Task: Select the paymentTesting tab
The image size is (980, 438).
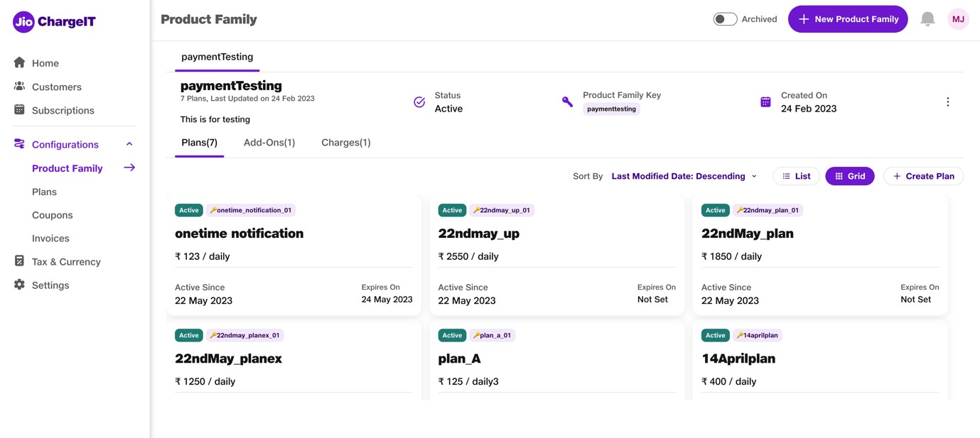Action: coord(217,57)
